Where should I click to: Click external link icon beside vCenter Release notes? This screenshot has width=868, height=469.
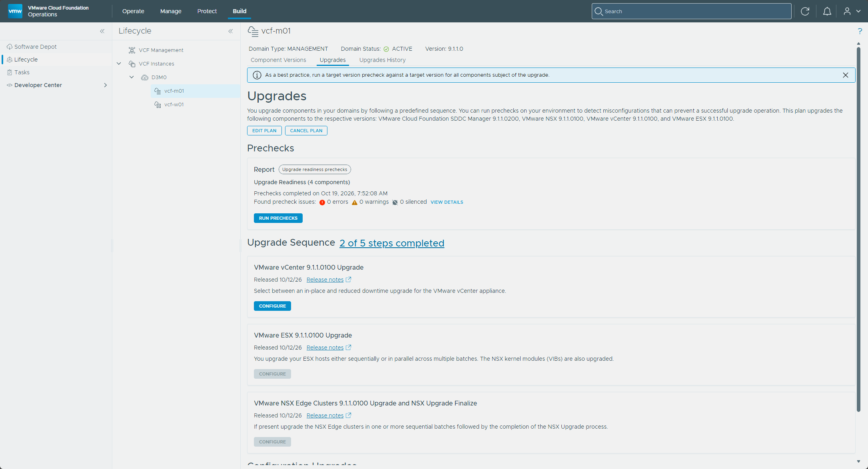coord(348,280)
